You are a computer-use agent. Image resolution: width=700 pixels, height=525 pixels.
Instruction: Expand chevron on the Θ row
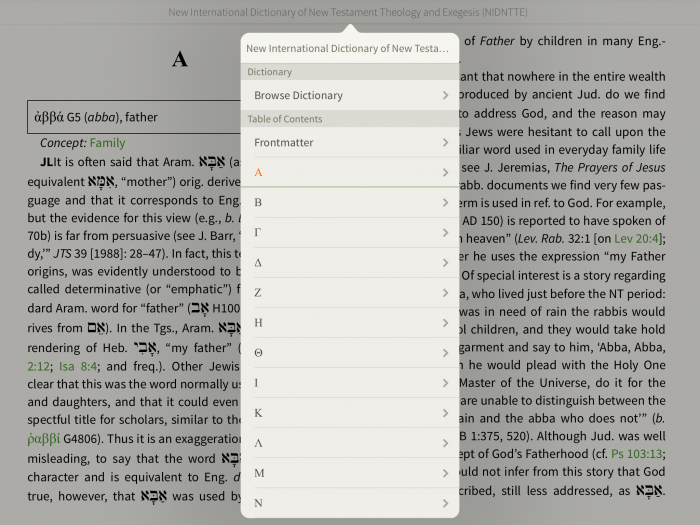(445, 353)
